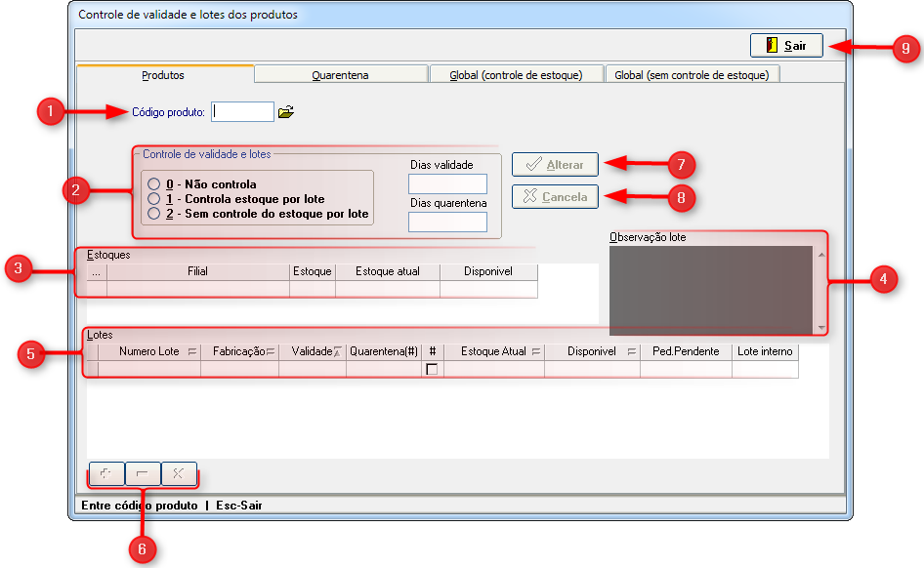Click the Estoque Atual column filter marker
The height and width of the screenshot is (568, 924).
click(x=534, y=352)
